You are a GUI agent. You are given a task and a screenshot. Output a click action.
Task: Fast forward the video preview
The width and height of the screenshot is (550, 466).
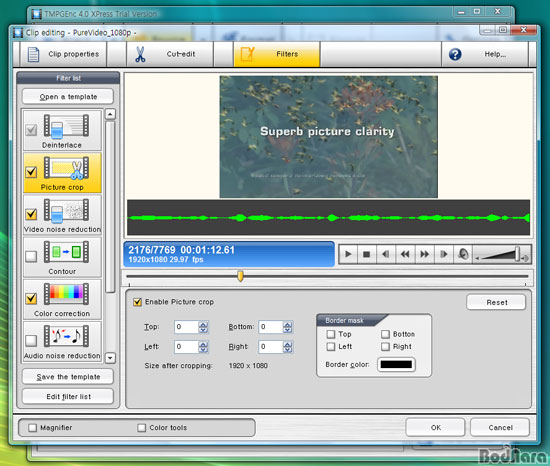click(x=424, y=254)
